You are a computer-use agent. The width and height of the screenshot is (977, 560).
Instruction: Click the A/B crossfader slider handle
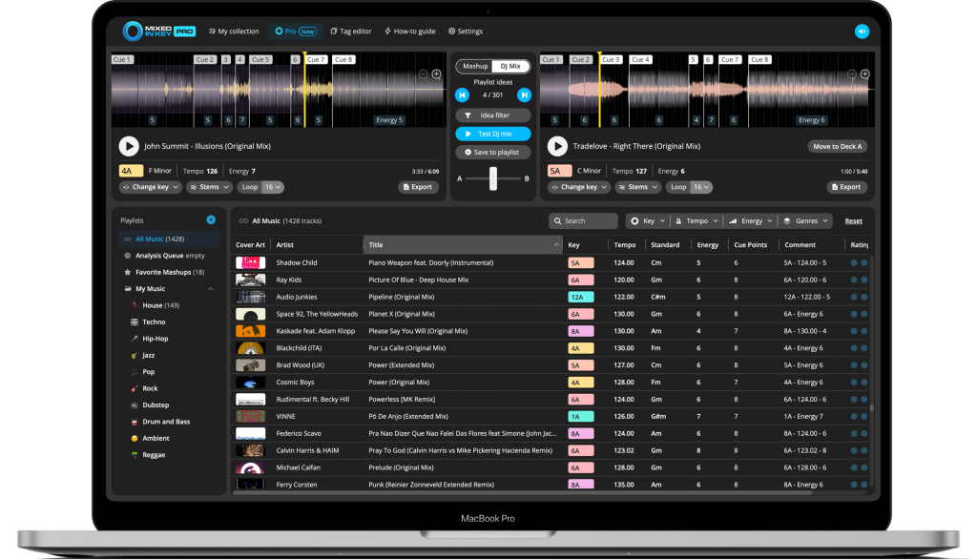pyautogui.click(x=493, y=178)
